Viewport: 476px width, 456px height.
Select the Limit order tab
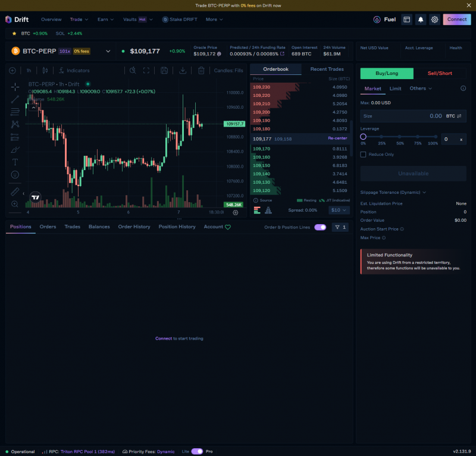point(395,89)
